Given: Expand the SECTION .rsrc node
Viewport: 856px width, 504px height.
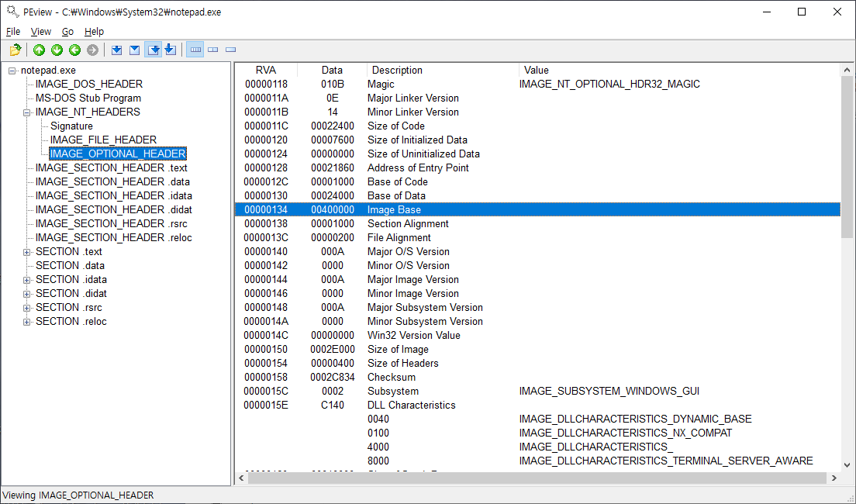Looking at the screenshot, I should click(26, 308).
